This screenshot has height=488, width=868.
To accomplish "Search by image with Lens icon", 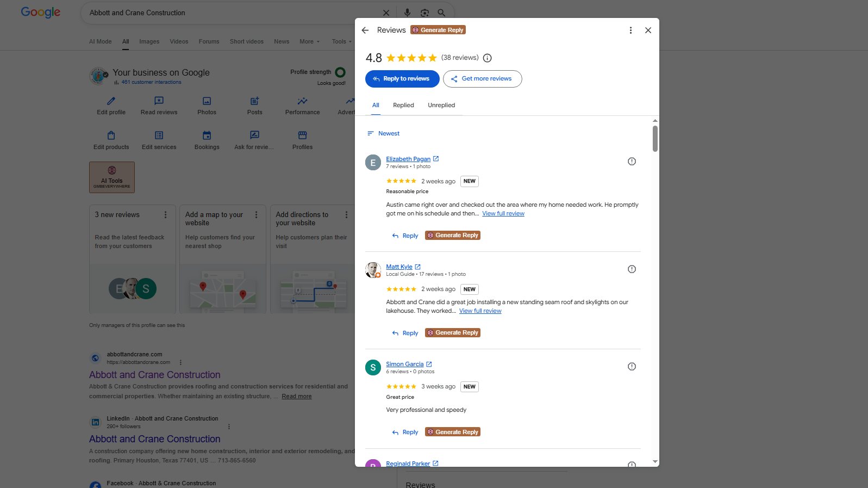I will coord(424,13).
